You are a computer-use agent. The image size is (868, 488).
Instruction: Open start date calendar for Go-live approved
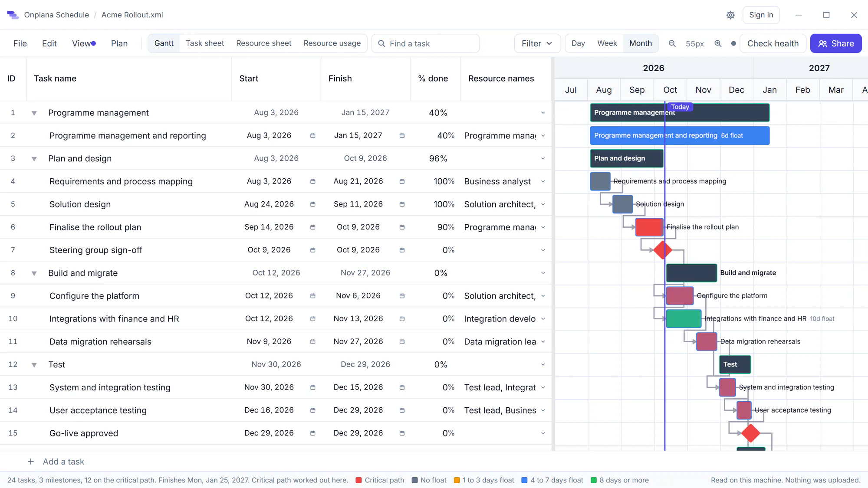click(x=312, y=433)
